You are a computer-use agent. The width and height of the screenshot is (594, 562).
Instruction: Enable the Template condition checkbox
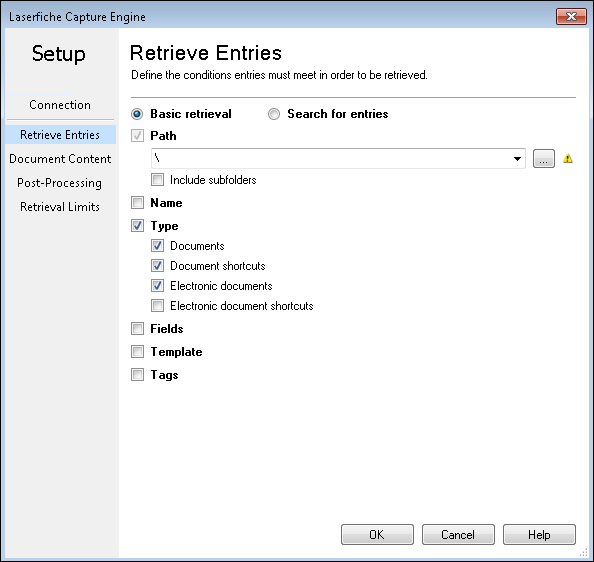(x=138, y=351)
